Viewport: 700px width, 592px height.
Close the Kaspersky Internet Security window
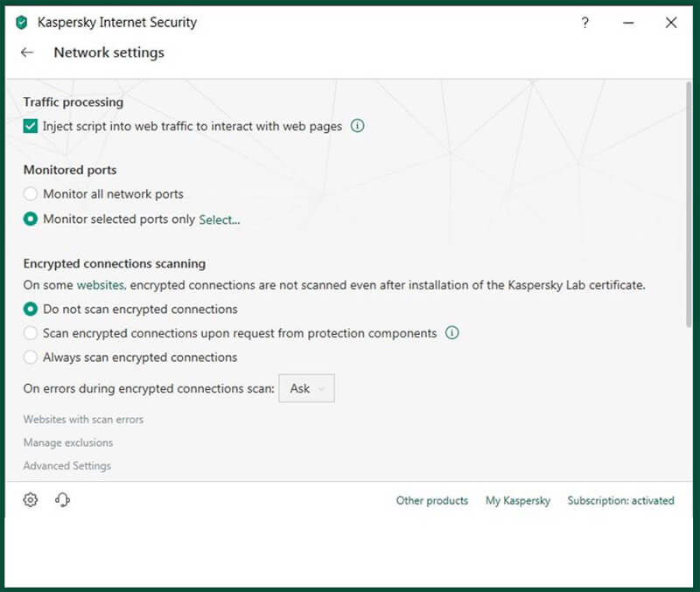(671, 23)
